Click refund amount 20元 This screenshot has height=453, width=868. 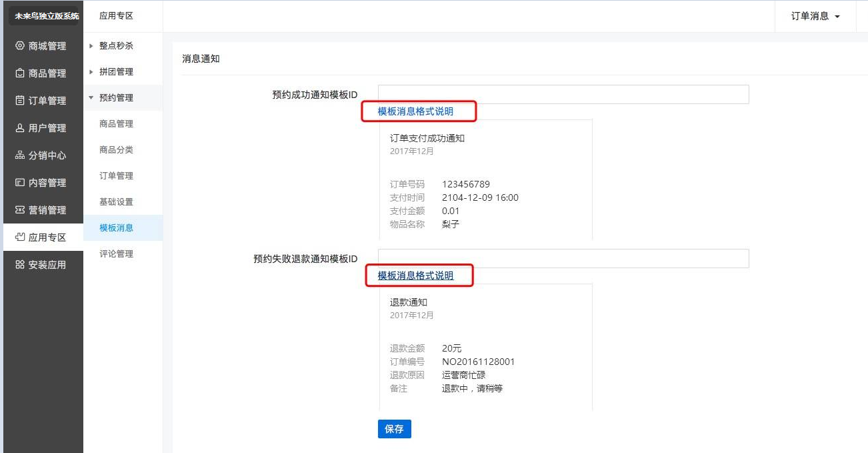451,349
